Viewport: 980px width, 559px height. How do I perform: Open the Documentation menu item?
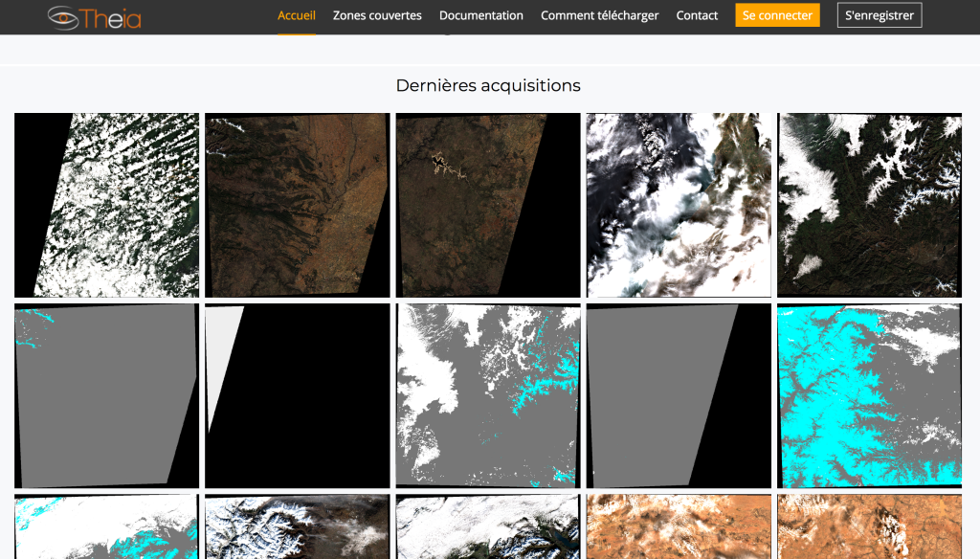480,15
